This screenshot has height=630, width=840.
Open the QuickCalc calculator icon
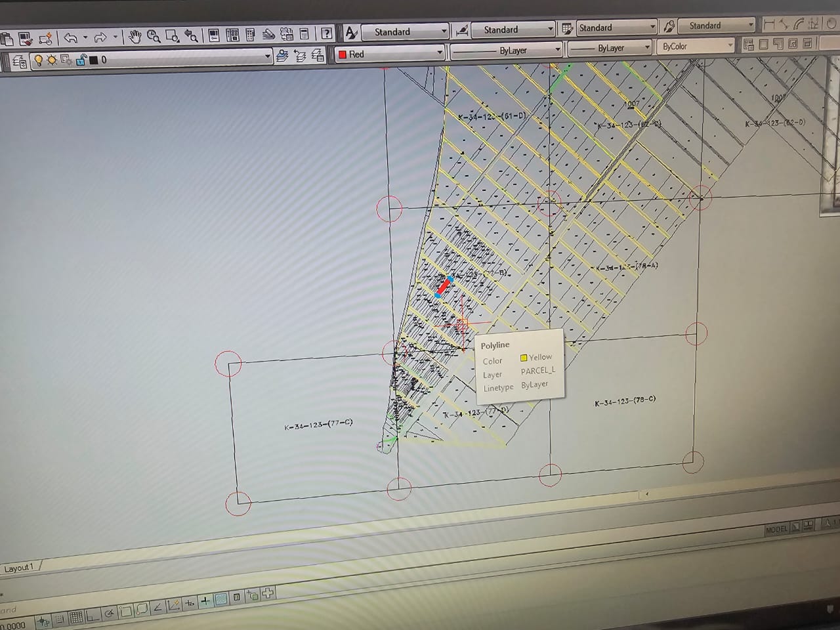[304, 34]
